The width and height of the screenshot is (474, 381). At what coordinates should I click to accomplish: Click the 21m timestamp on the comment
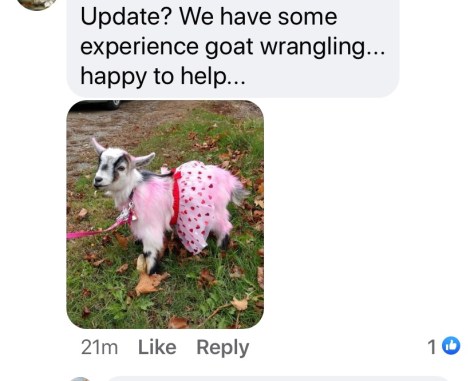coord(99,347)
